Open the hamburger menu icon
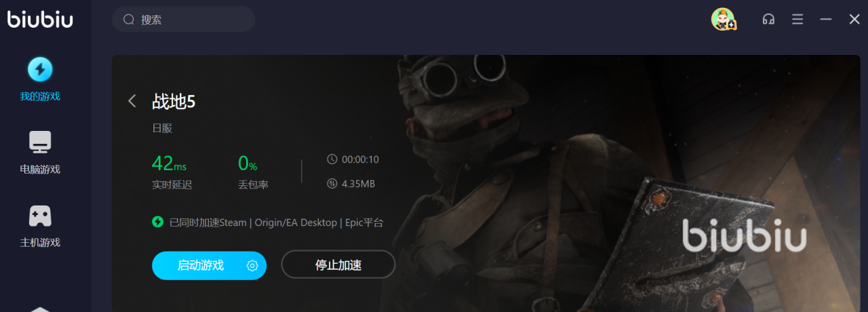The width and height of the screenshot is (868, 312). (797, 20)
